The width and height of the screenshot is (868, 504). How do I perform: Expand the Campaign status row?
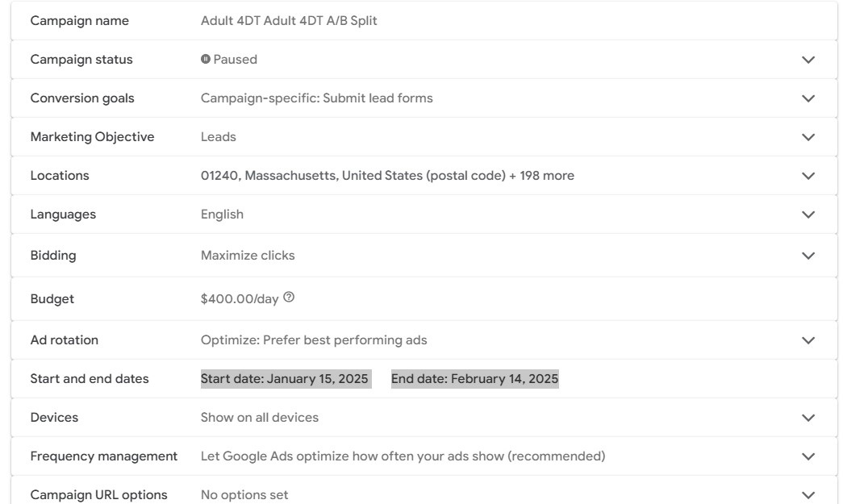point(808,60)
